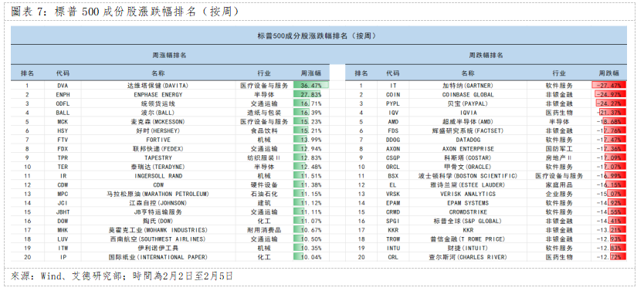
Task: Click the 麦克森(MCKESSON) row name
Action: click(x=158, y=122)
